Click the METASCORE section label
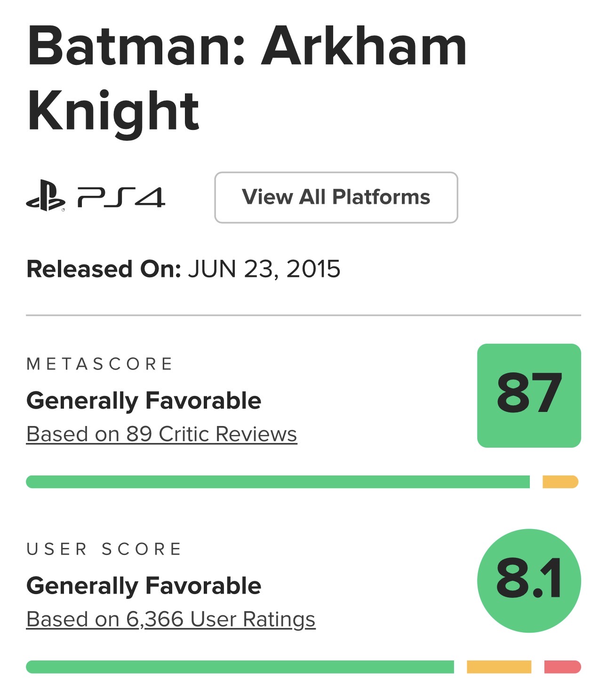 click(x=100, y=364)
